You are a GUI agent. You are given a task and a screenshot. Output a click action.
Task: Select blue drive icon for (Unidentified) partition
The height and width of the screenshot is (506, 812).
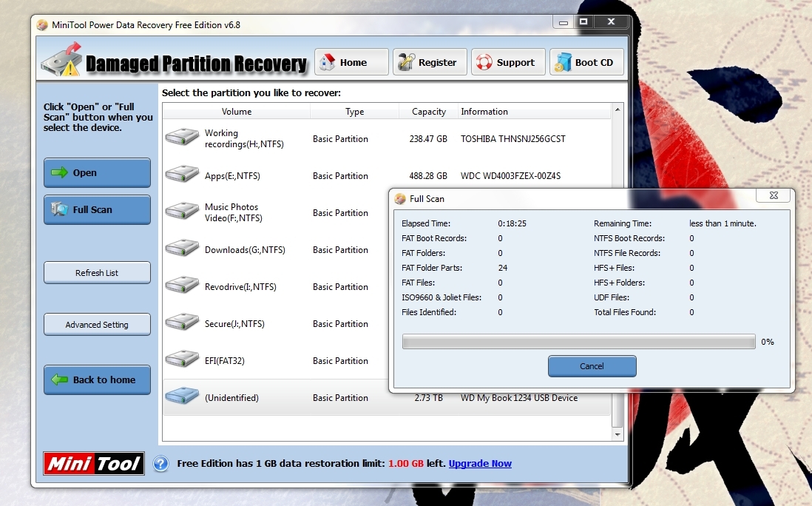click(x=182, y=397)
